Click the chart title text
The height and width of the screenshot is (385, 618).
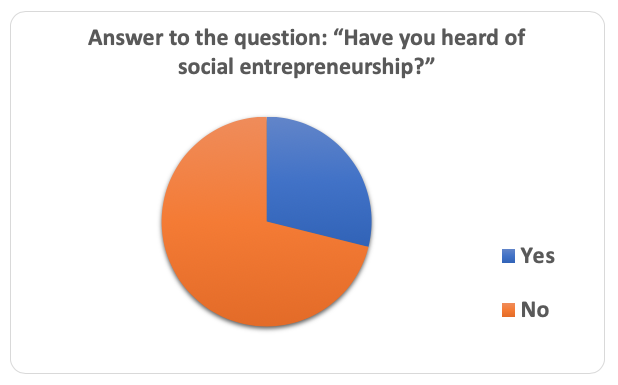[x=306, y=52]
